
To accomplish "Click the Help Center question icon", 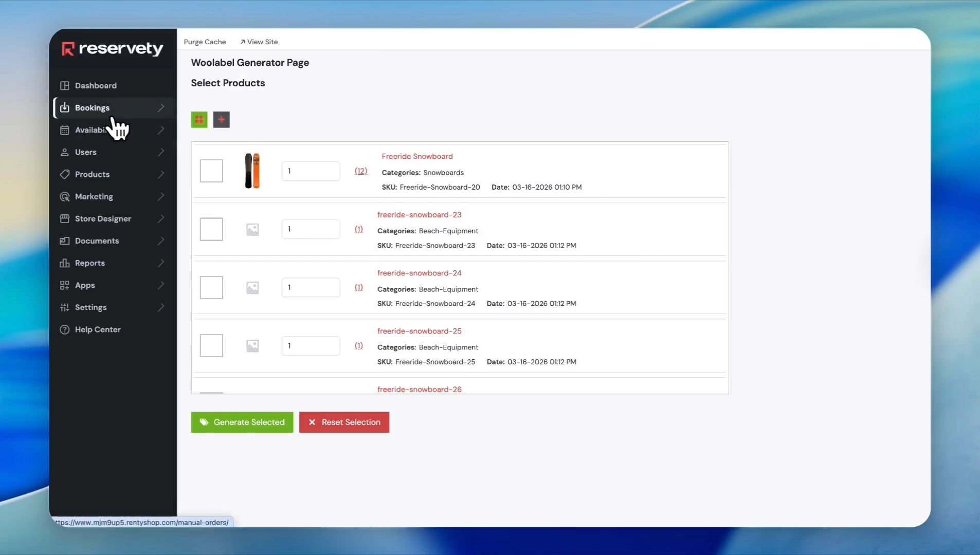I will (65, 330).
